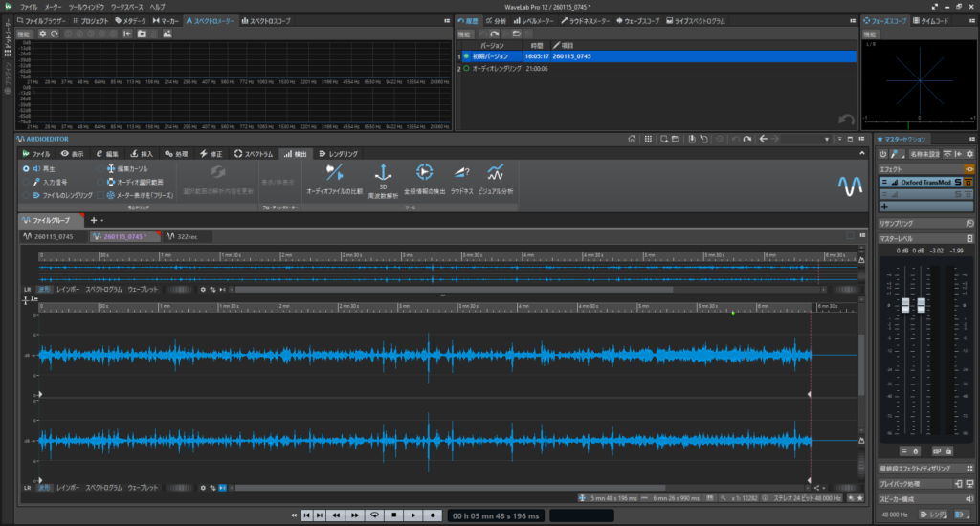
Task: Click the レンダリング button in master section
Action: [934, 515]
